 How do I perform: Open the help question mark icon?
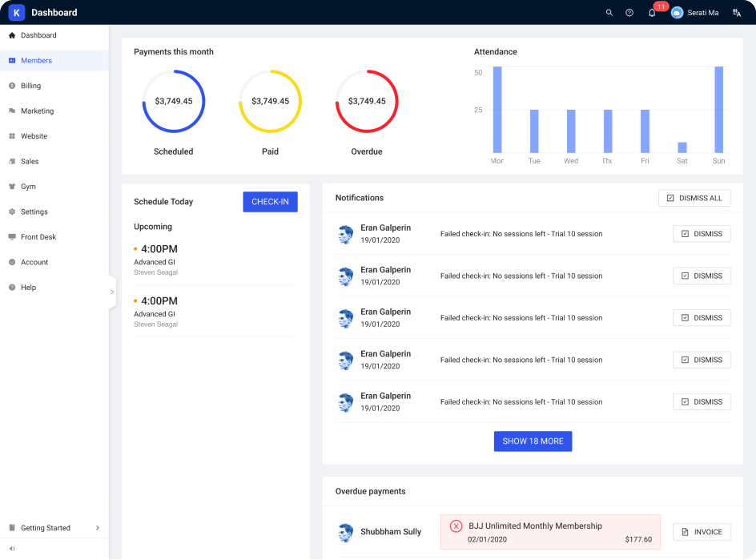[629, 13]
